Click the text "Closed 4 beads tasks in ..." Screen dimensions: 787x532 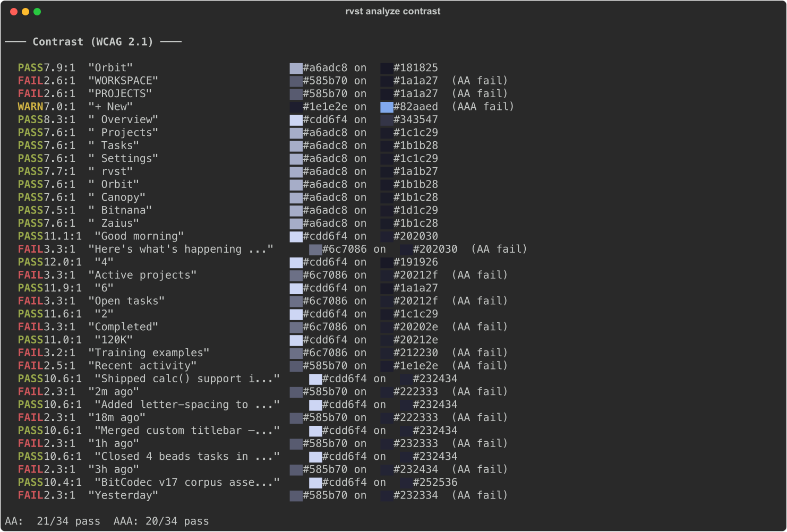187,457
